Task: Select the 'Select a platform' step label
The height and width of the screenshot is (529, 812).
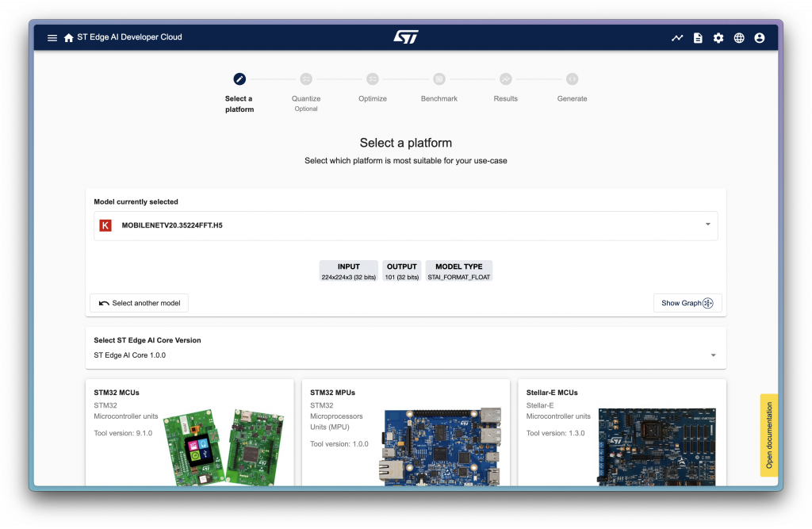Action: (x=239, y=104)
